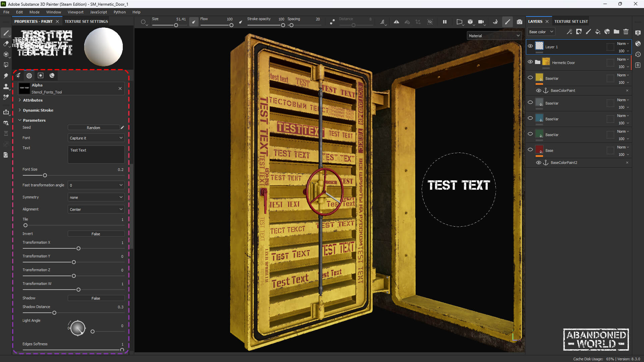This screenshot has height=362, width=644.
Task: Toggle visibility of BaseColorPaint2 anchor
Action: [538, 163]
